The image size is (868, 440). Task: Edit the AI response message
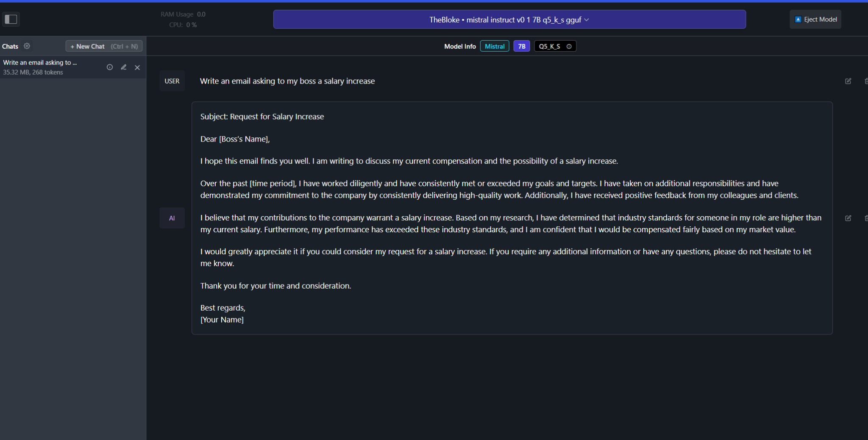(848, 218)
